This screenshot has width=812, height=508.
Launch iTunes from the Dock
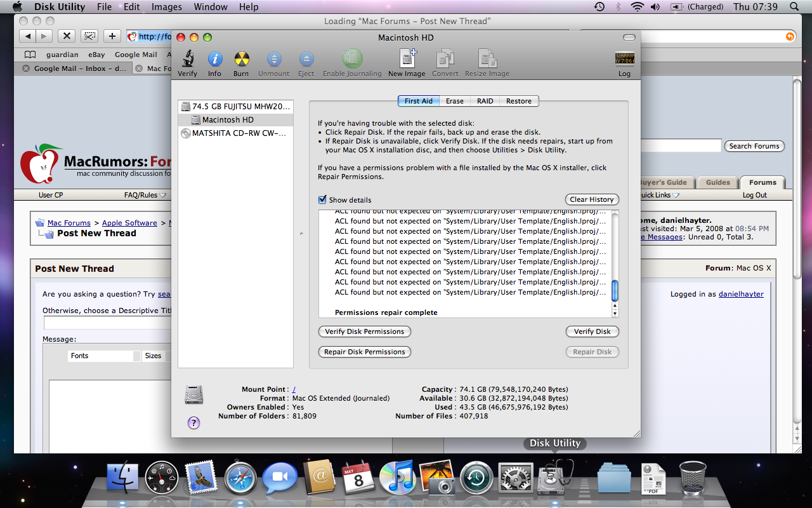pos(397,477)
